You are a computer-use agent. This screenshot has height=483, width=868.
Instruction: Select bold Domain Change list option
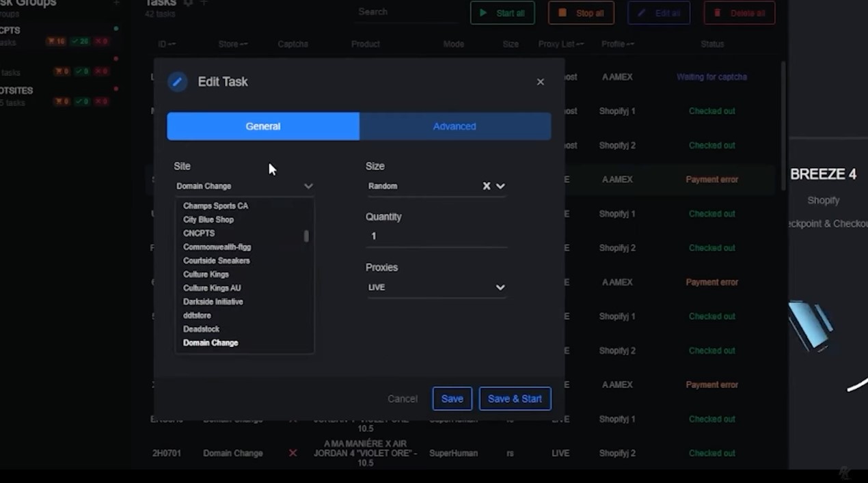click(x=211, y=342)
